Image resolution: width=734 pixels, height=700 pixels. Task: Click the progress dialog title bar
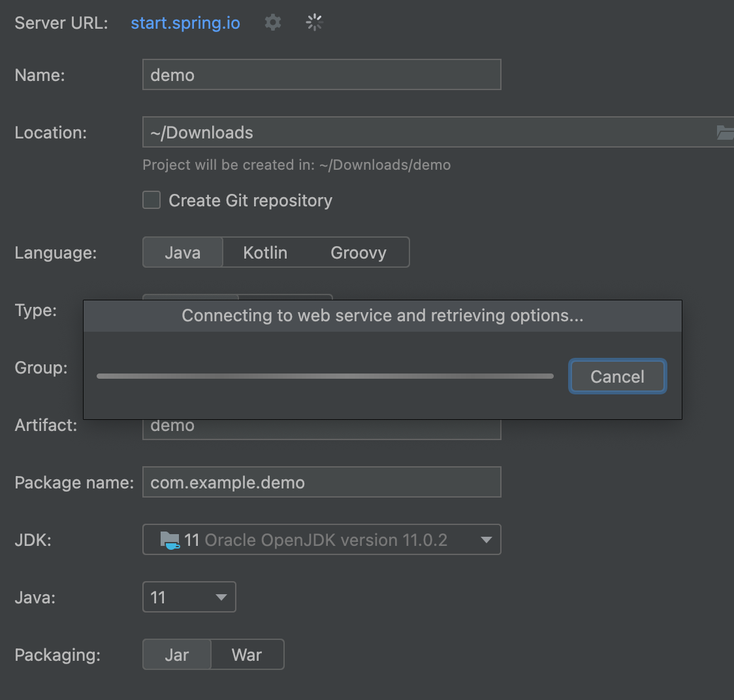click(382, 316)
